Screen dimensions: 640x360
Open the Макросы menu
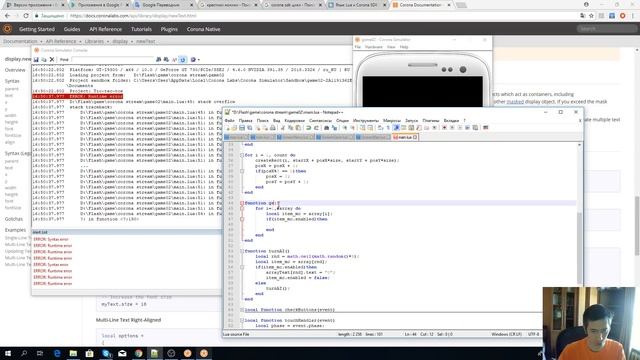[392, 120]
